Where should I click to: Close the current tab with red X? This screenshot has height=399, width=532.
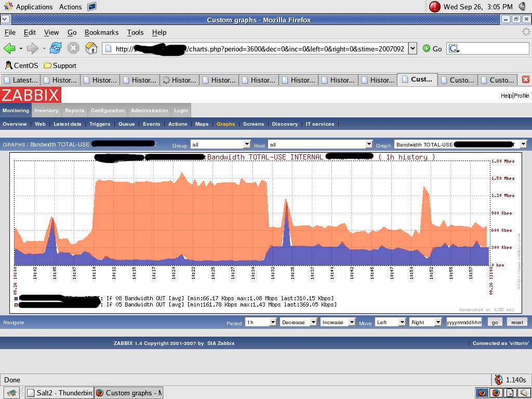click(525, 79)
